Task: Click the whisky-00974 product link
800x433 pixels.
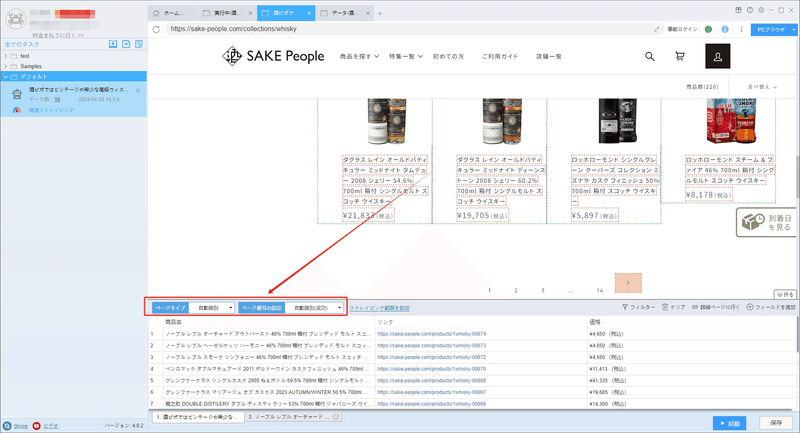Action: [432, 334]
